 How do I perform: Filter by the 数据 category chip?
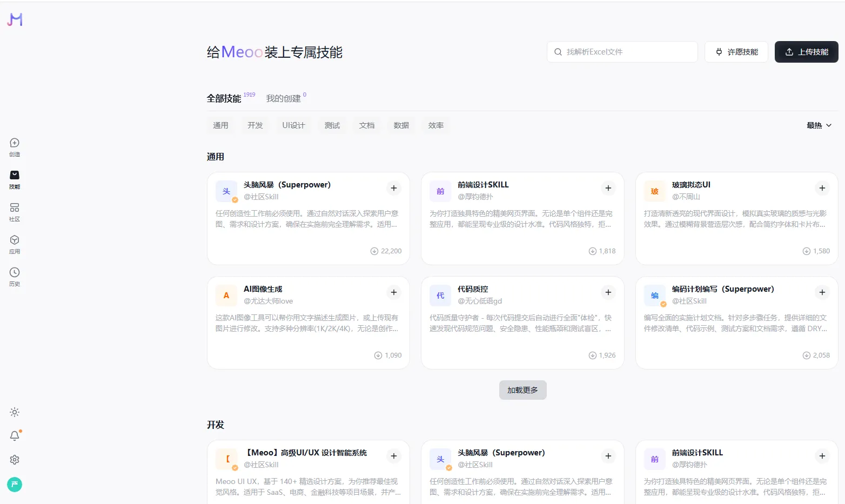(x=401, y=125)
